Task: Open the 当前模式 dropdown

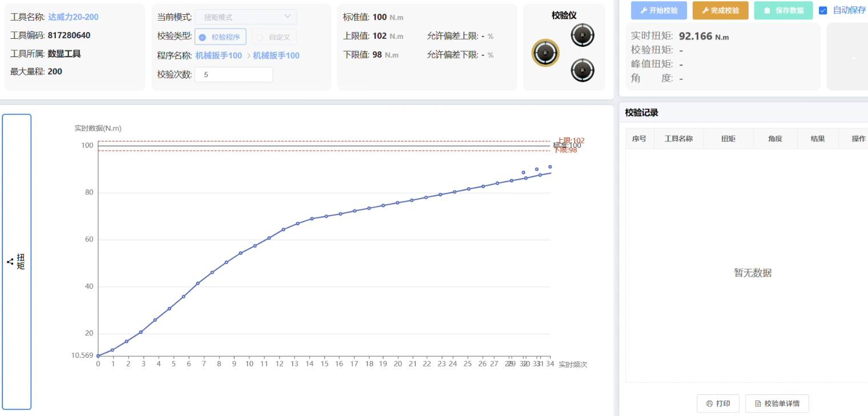Action: 245,17
